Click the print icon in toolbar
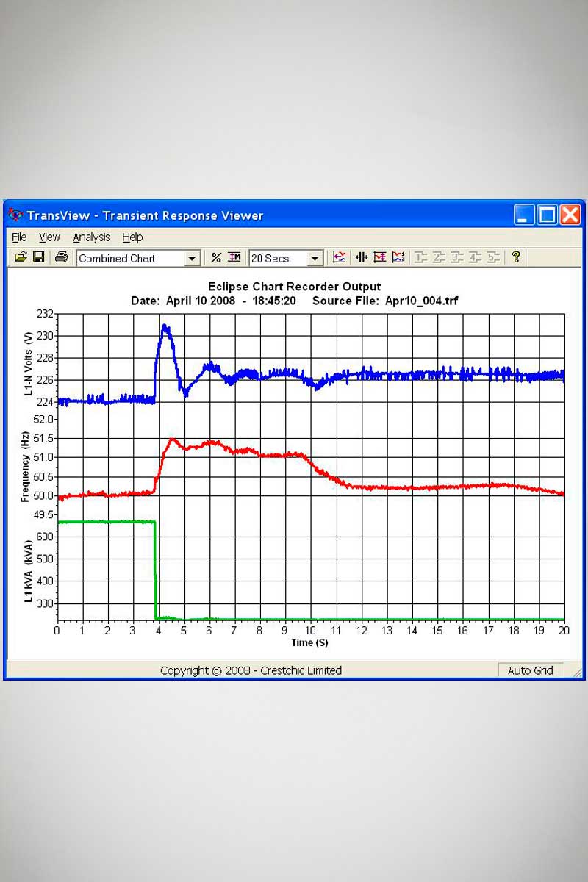 tap(62, 257)
